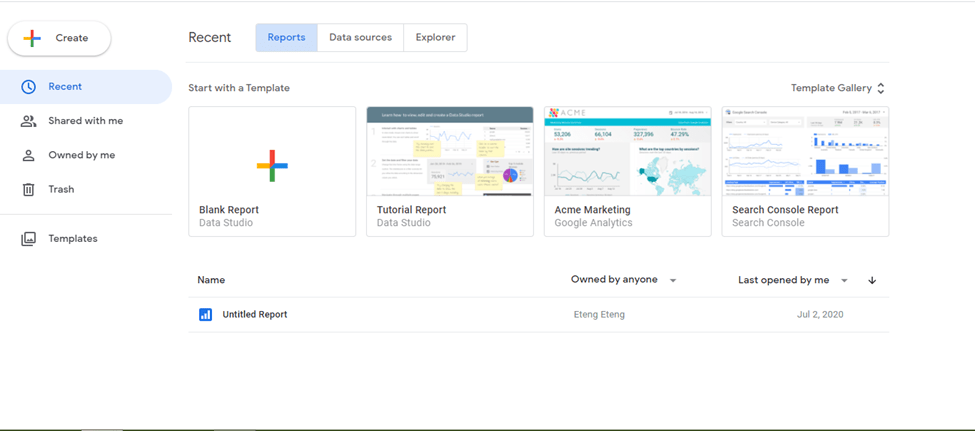This screenshot has width=975, height=431.
Task: Click the person icon for Owned by me
Action: pyautogui.click(x=29, y=155)
